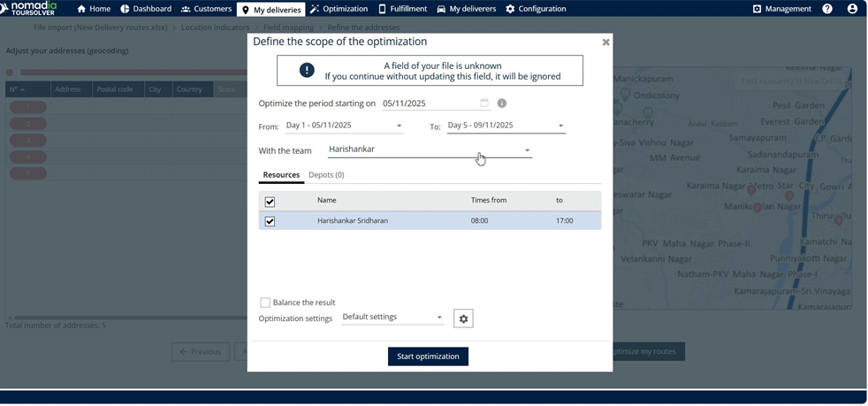Click the start date input field
The width and height of the screenshot is (868, 406).
tap(429, 103)
